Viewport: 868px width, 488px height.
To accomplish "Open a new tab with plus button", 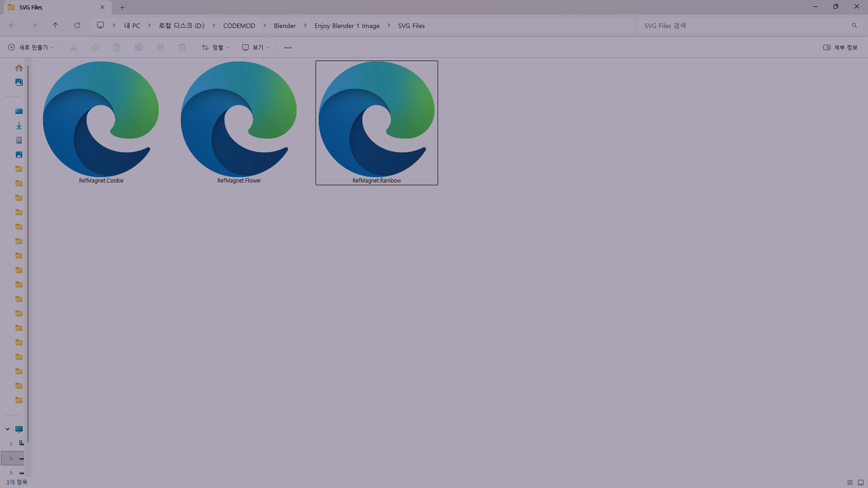I will pyautogui.click(x=122, y=7).
